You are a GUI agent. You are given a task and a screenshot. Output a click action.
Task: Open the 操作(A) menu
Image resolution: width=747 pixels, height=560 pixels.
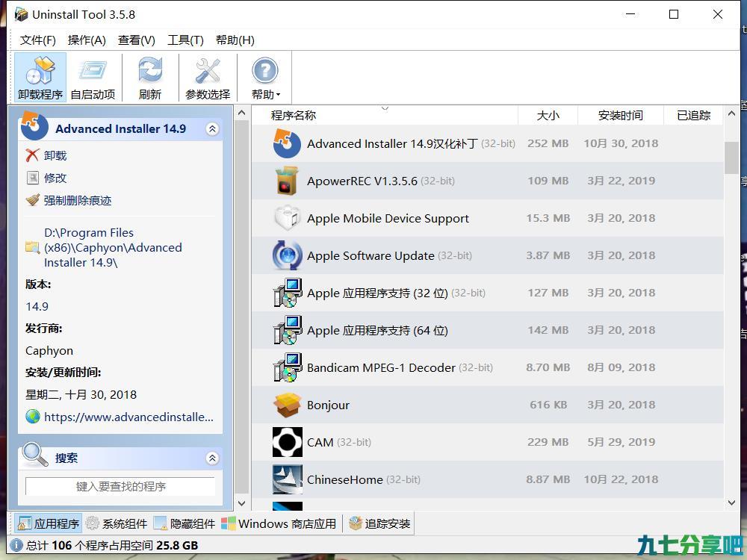tap(87, 40)
